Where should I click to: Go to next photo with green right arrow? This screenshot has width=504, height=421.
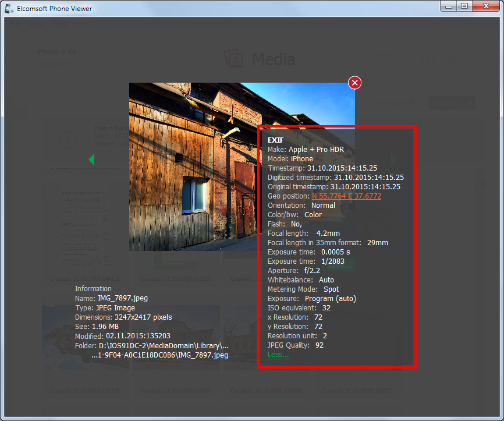point(394,159)
